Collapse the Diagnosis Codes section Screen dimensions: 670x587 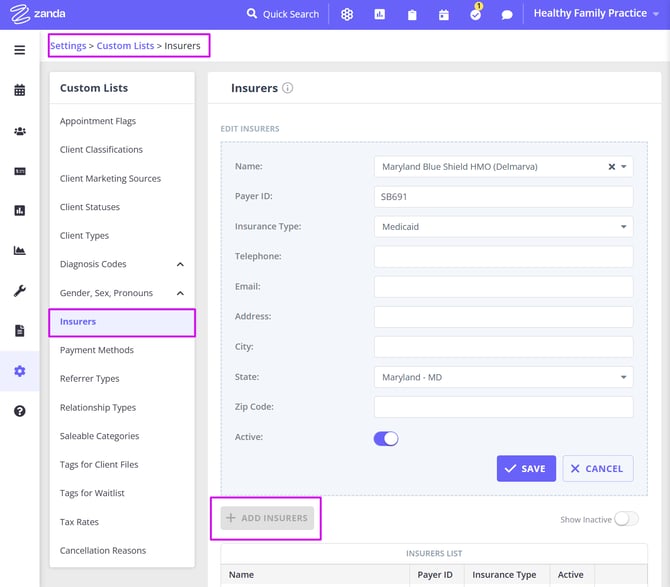click(x=180, y=265)
